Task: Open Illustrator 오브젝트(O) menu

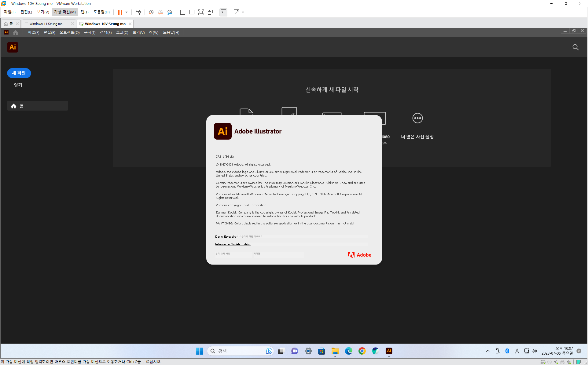Action: (69, 32)
